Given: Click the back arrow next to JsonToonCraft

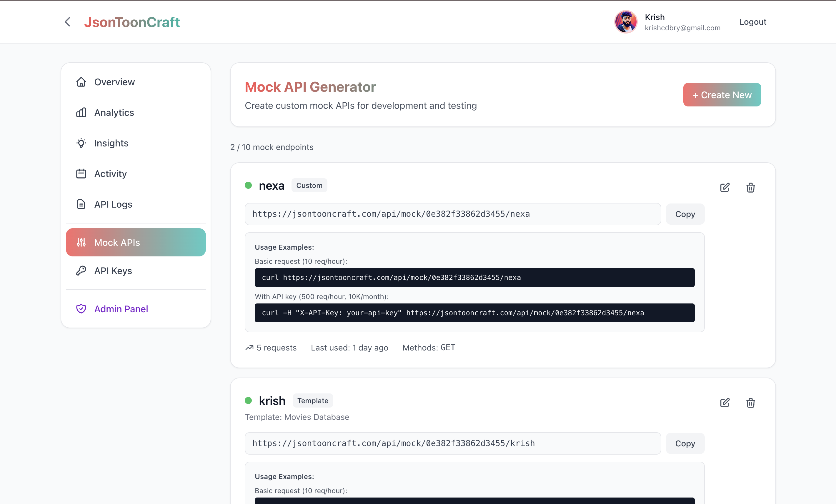Looking at the screenshot, I should point(68,22).
